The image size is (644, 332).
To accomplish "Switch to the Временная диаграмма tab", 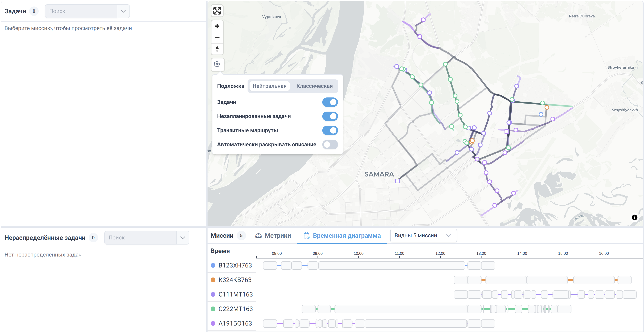I will [342, 236].
